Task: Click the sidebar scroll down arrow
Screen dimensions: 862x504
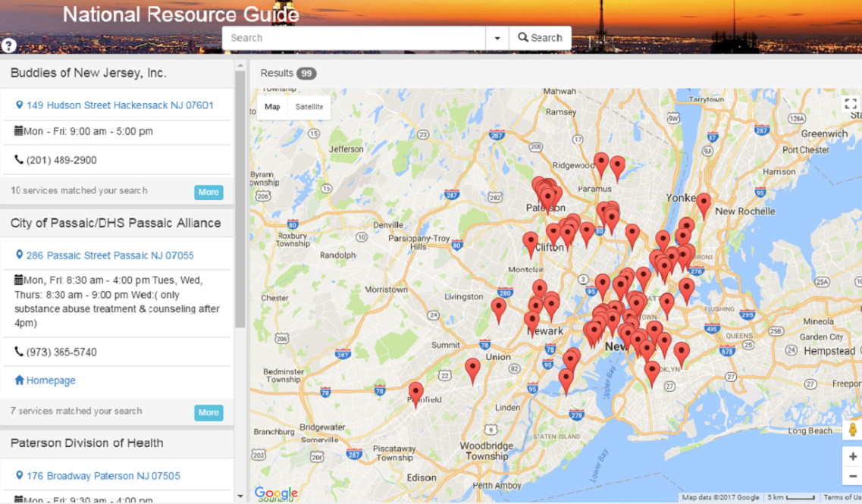Action: pos(240,496)
